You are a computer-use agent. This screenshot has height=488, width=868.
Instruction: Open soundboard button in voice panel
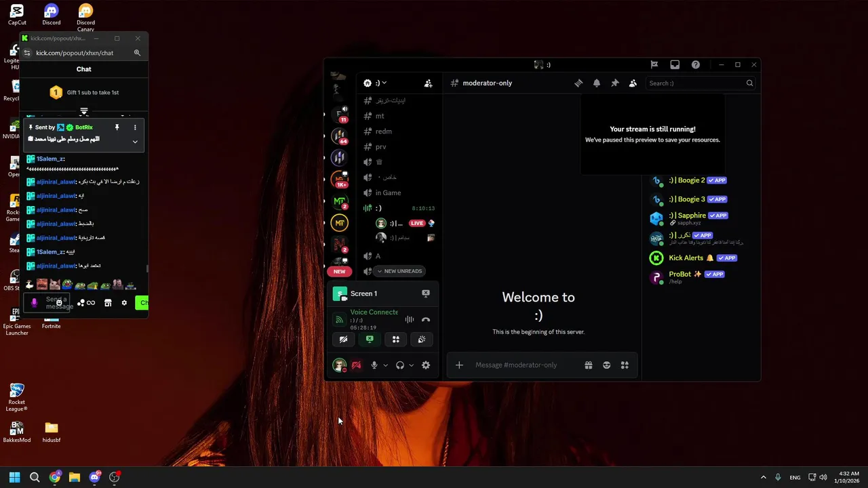(x=422, y=340)
